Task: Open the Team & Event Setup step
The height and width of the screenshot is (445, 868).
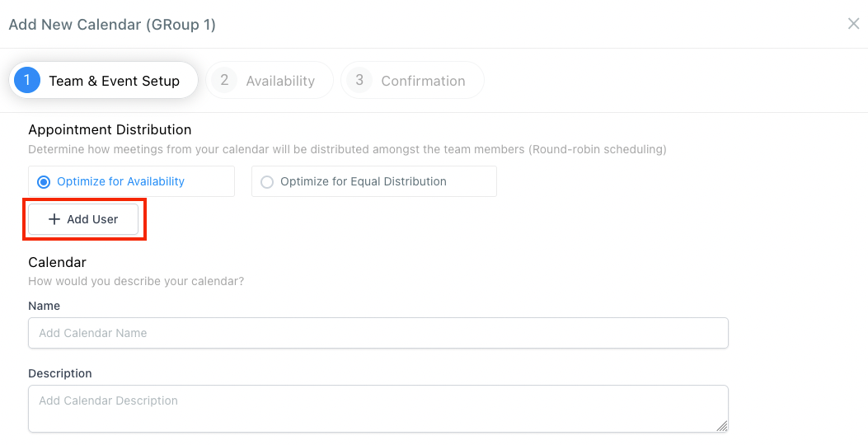Action: point(114,81)
